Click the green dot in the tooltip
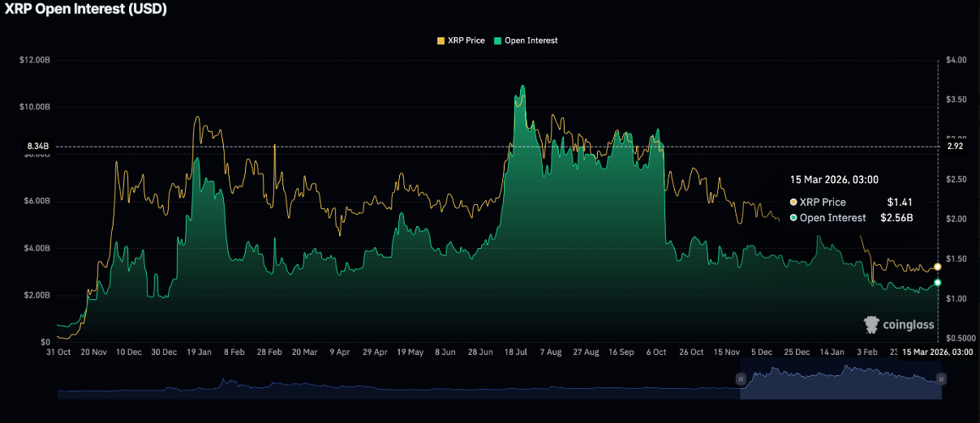The image size is (980, 423). (x=793, y=218)
